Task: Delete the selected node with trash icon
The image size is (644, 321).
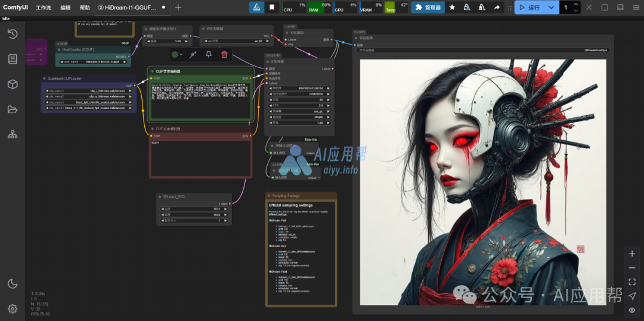Action: [x=224, y=55]
